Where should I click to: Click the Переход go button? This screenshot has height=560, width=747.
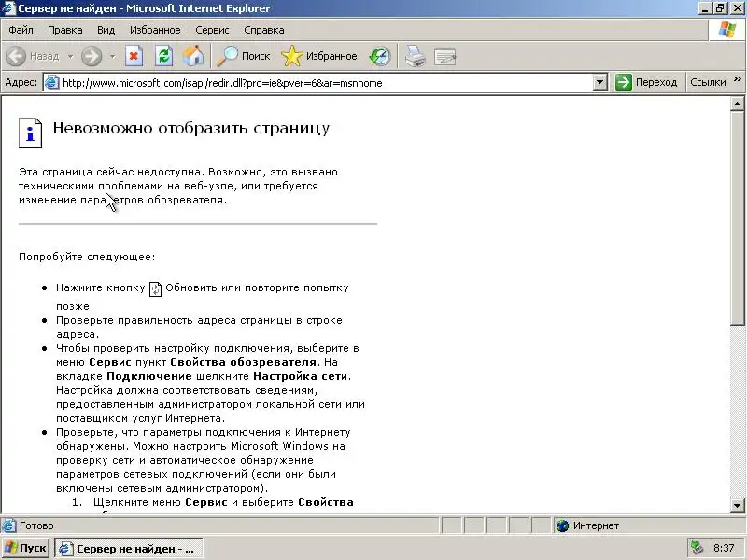[x=646, y=82]
